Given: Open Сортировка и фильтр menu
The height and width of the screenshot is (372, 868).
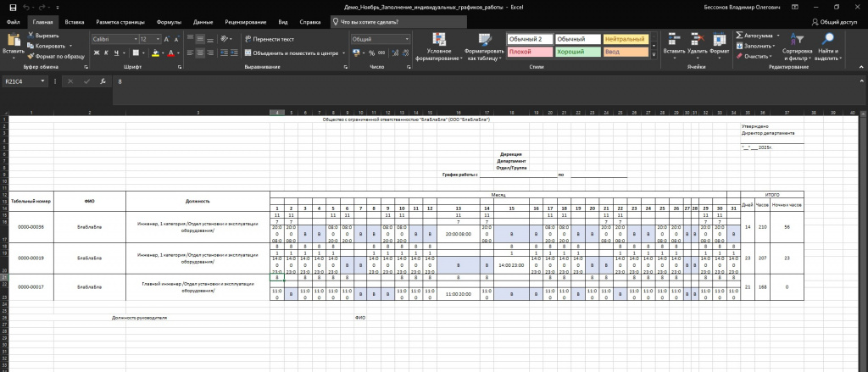Looking at the screenshot, I should click(x=797, y=47).
